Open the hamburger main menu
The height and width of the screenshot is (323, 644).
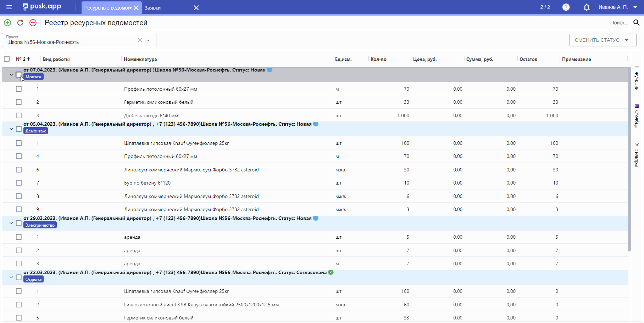[x=9, y=7]
